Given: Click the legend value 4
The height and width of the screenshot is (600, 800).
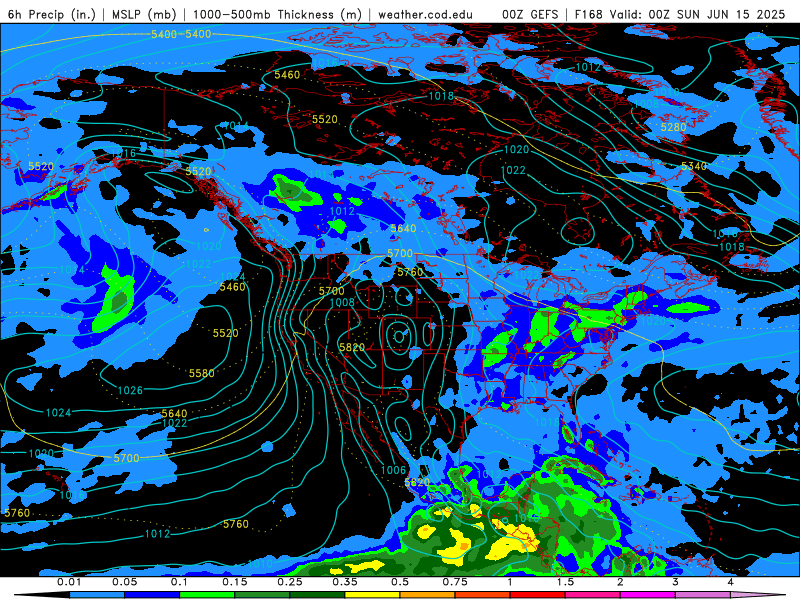Looking at the screenshot, I should point(730,582).
